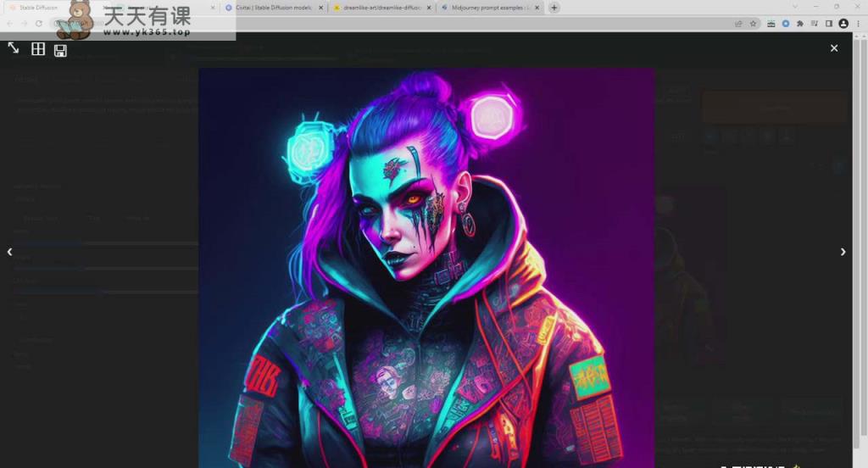Open the toolbox extension icon
This screenshot has height=468, width=868.
tap(771, 23)
